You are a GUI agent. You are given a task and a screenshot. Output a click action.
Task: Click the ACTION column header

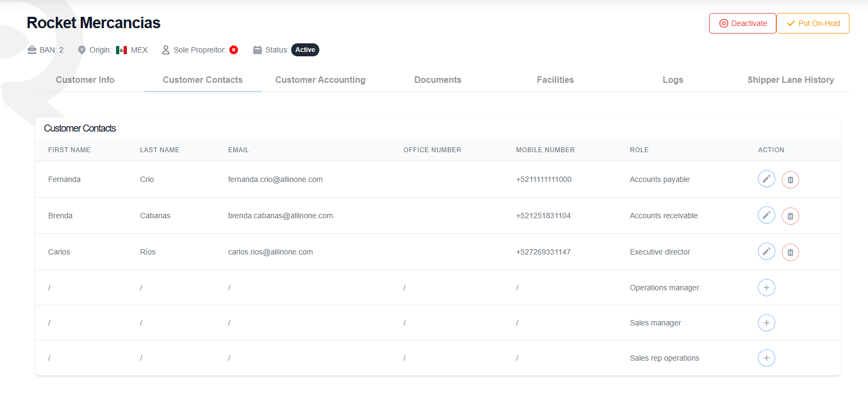point(771,150)
